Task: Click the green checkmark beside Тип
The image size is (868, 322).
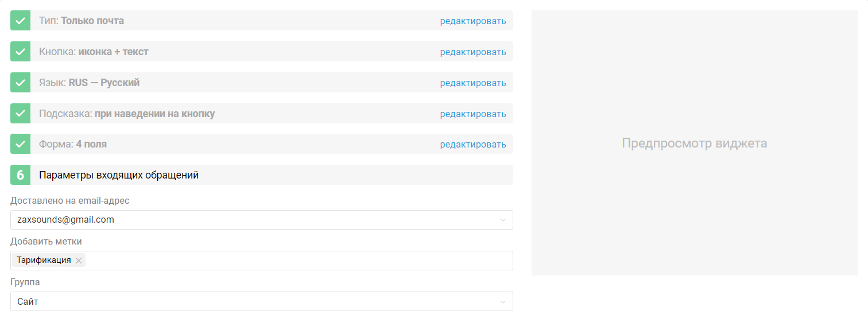Action: (x=20, y=21)
